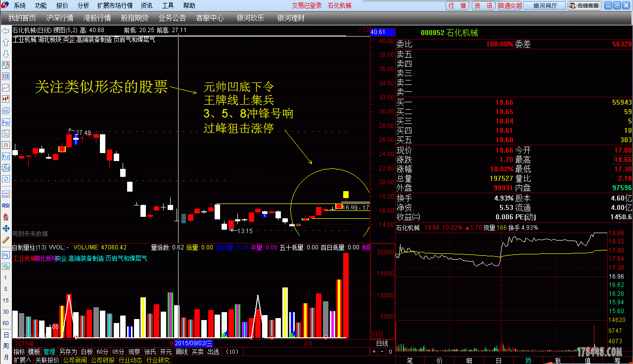Open the 分析 menu

[84, 5]
